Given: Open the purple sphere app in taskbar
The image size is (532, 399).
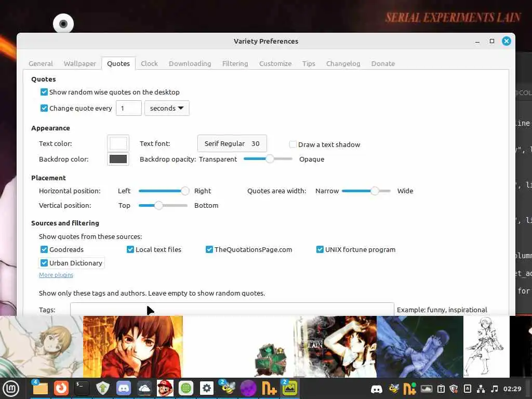Looking at the screenshot, I should [x=248, y=388].
